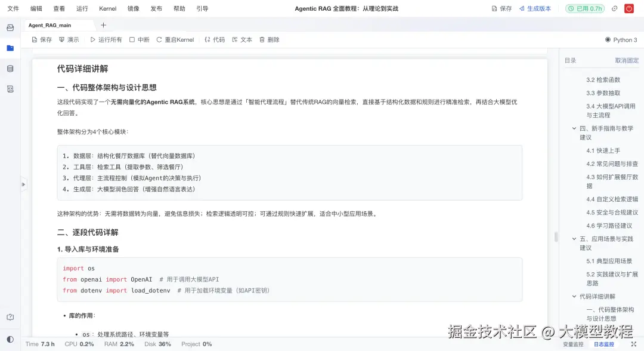
Task: Go to outline item 4.5 安全与合规建议
Action: click(x=612, y=212)
